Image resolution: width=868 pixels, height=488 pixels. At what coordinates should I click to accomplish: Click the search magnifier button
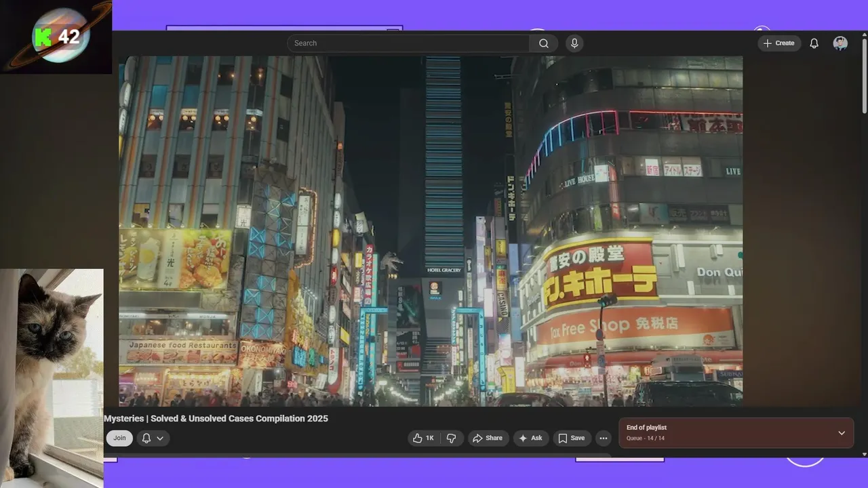(x=544, y=43)
